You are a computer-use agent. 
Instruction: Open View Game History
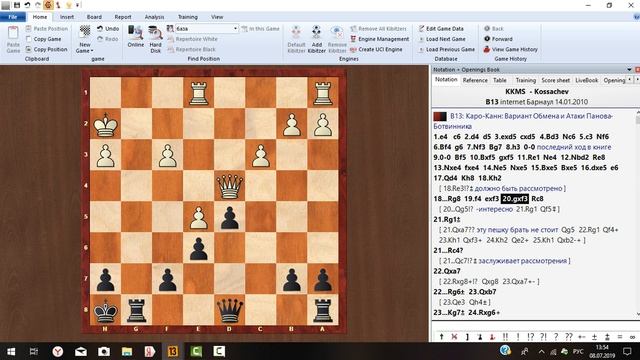click(510, 49)
